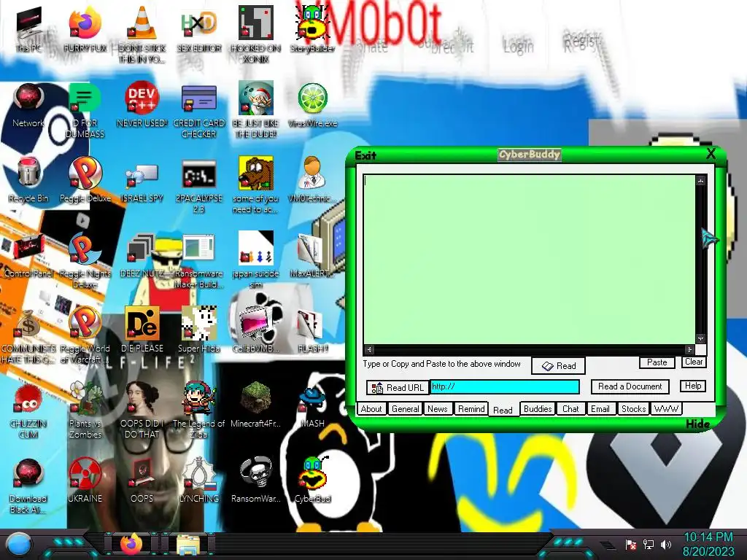The image size is (747, 560).
Task: Focus the http:// URL input field
Action: click(x=505, y=386)
